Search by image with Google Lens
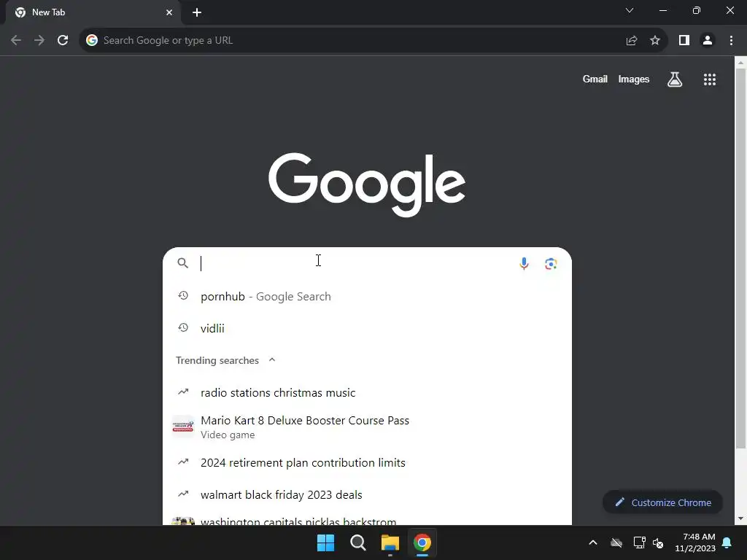The width and height of the screenshot is (747, 560). [x=551, y=263]
